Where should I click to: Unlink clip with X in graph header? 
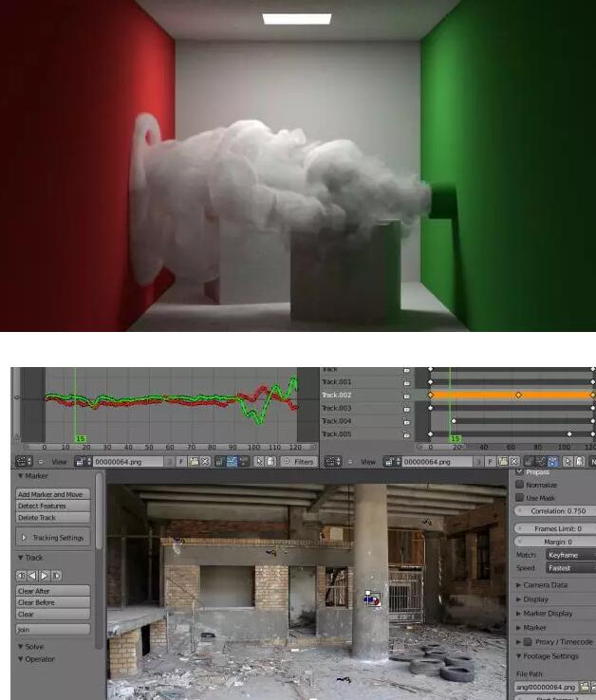[205, 462]
